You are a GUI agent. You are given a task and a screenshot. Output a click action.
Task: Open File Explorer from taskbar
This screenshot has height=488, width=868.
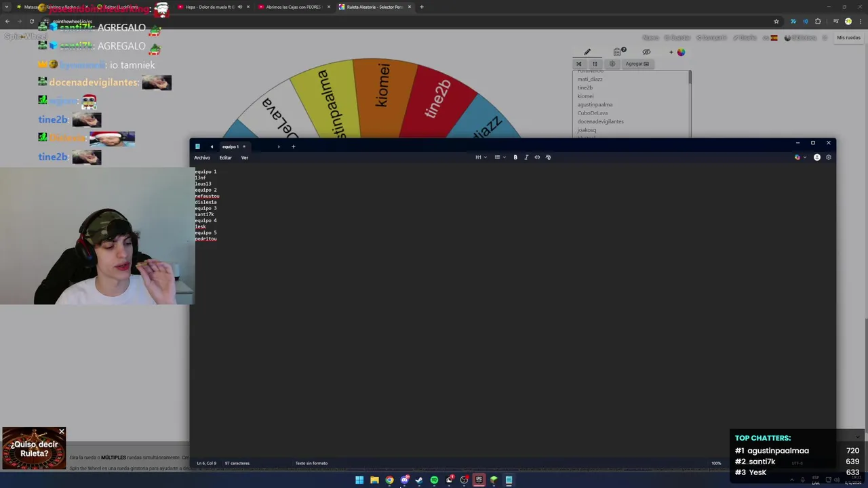point(374,480)
